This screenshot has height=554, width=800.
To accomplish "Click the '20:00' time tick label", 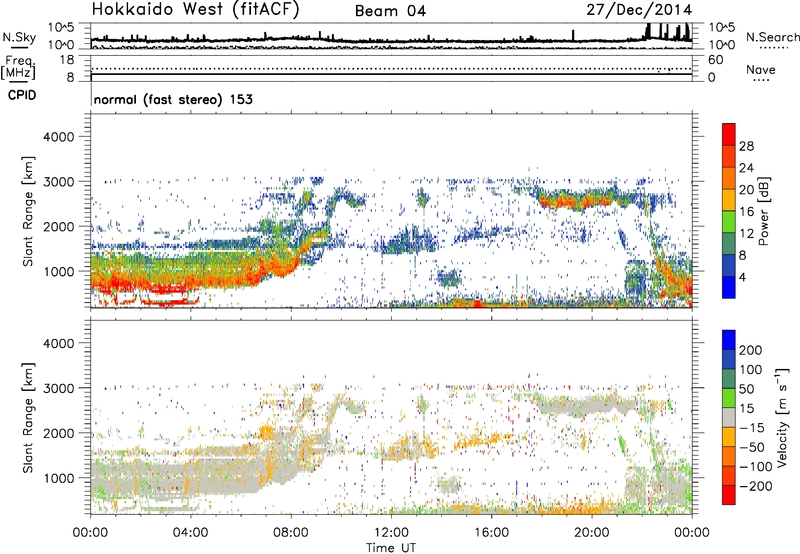I will pyautogui.click(x=591, y=533).
